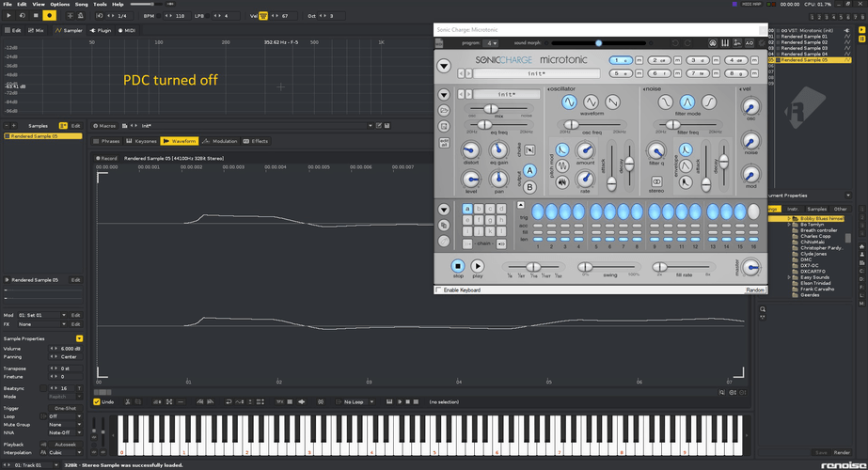Select drum channel 2 button

658,60
